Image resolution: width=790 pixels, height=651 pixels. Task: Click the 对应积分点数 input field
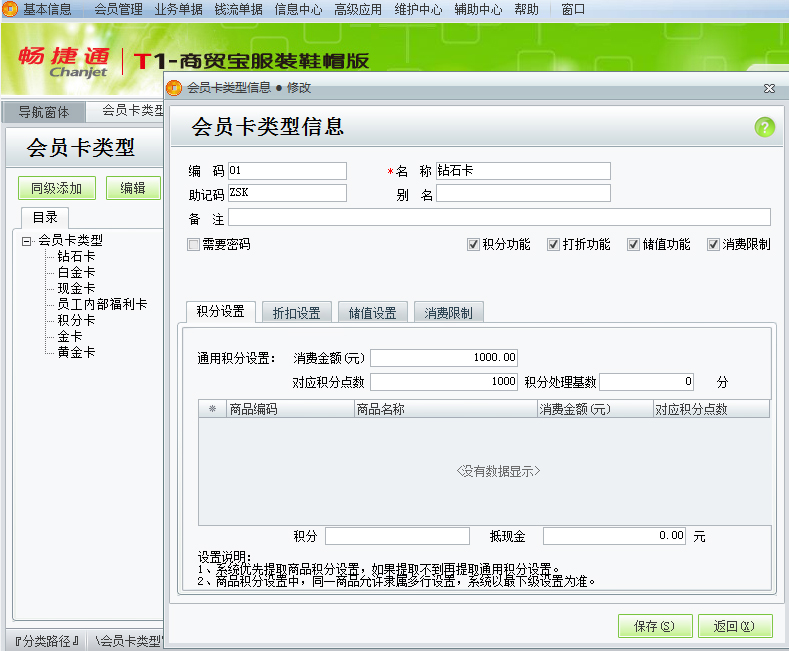click(x=444, y=381)
